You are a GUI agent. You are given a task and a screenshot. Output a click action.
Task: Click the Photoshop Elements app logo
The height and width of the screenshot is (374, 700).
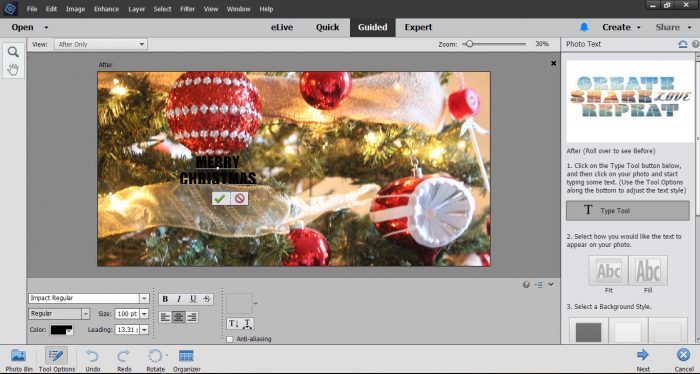click(10, 8)
